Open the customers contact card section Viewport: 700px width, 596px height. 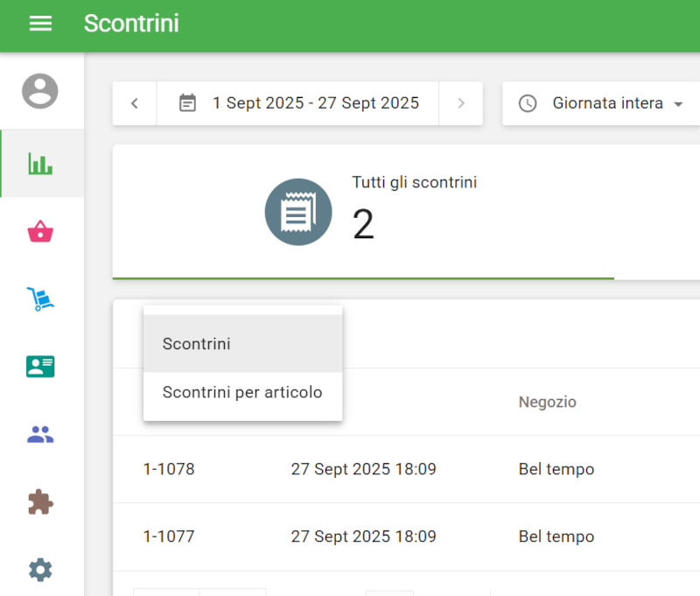tap(41, 366)
